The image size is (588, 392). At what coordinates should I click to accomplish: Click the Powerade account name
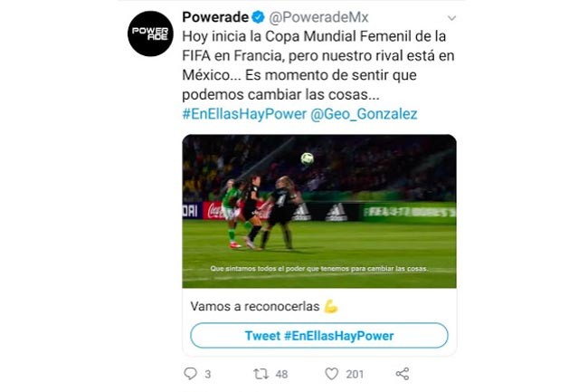pyautogui.click(x=215, y=17)
